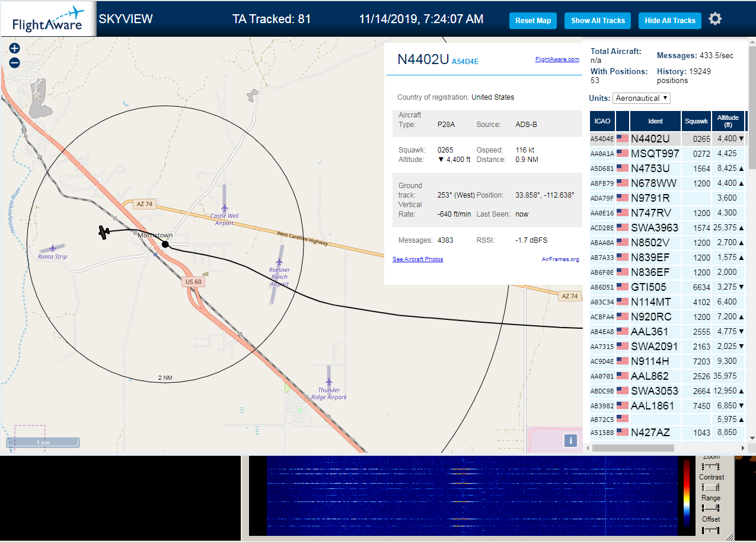Click the Castle Well Airport marker icon

pos(225,208)
